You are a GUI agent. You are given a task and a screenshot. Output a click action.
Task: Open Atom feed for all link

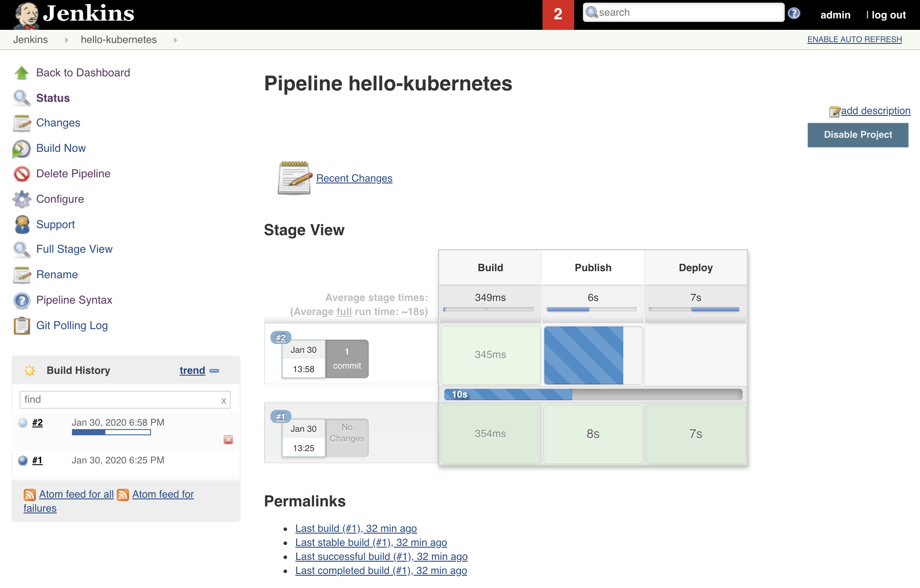[76, 494]
